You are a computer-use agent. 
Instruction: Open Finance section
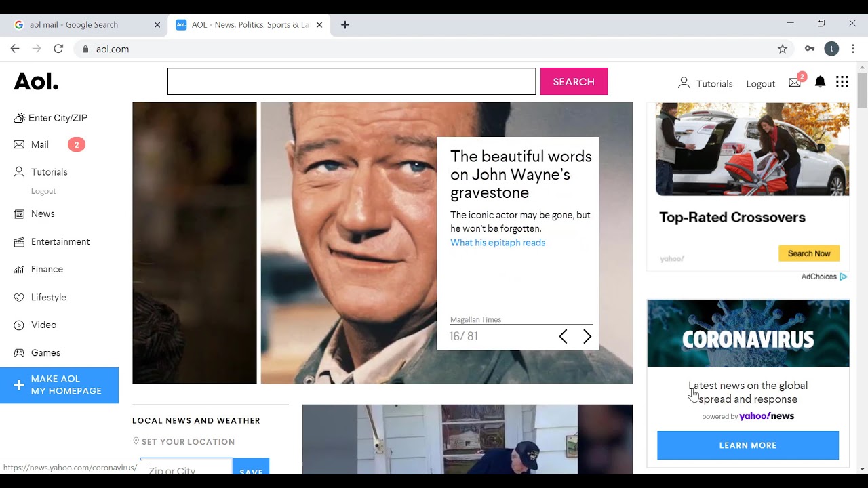click(x=47, y=269)
